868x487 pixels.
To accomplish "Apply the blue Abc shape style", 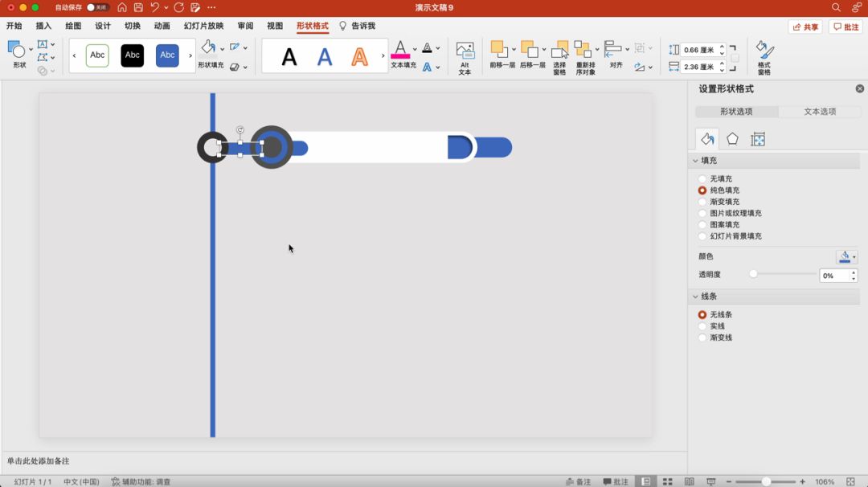I will click(x=167, y=55).
